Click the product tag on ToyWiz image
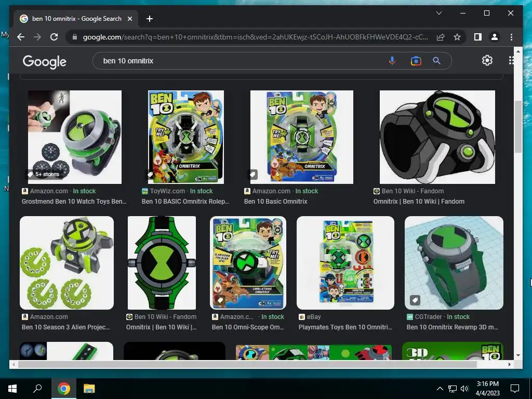The image size is (532, 399). click(x=150, y=174)
